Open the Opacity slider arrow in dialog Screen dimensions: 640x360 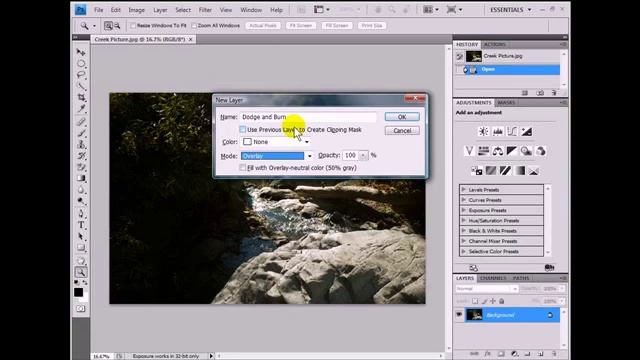pyautogui.click(x=363, y=156)
